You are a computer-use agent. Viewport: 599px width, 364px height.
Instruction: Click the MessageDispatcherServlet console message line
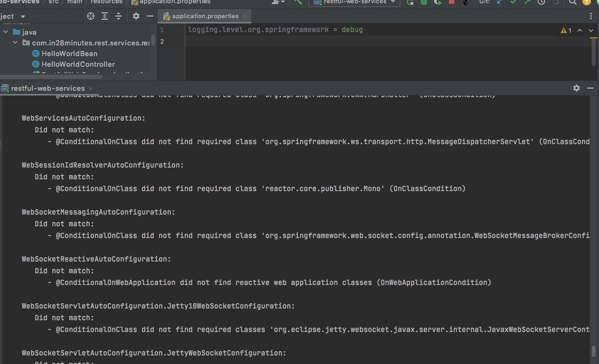[x=319, y=142]
